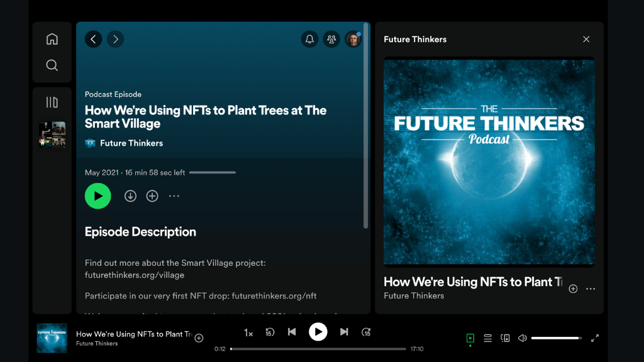This screenshot has height=362, width=644.
Task: Play the Smart Village episode
Action: coord(97,195)
